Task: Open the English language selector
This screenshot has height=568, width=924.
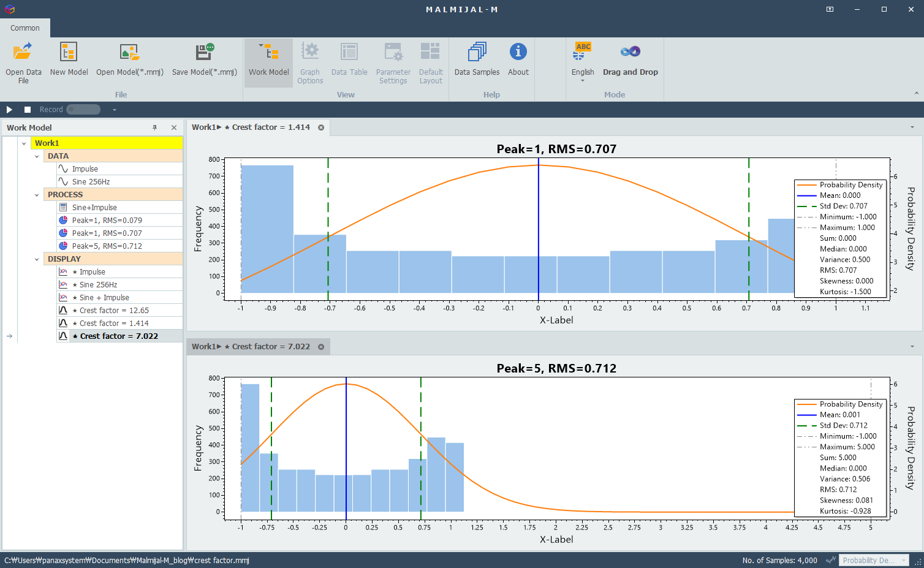Action: tap(583, 62)
